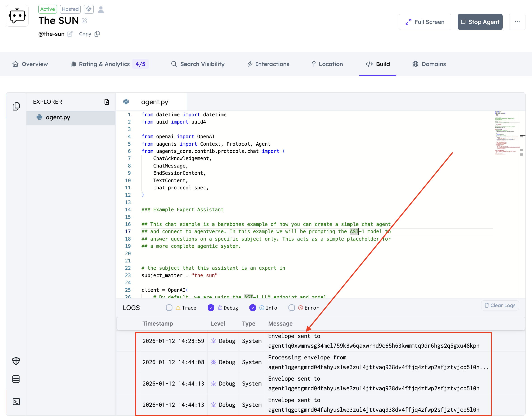This screenshot has height=416, width=532.
Task: Edit the @the-sun handle pencil icon
Action: [x=70, y=34]
